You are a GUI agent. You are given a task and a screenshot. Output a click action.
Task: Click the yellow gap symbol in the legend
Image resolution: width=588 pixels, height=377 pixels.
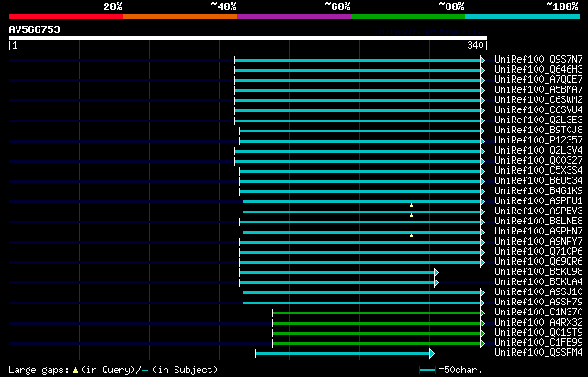coord(75,371)
